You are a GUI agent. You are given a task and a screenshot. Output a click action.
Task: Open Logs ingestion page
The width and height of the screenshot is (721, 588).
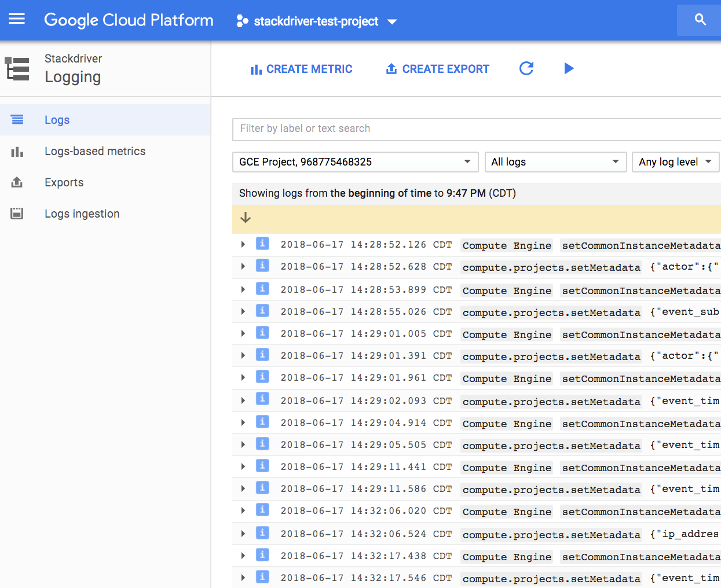(105, 214)
